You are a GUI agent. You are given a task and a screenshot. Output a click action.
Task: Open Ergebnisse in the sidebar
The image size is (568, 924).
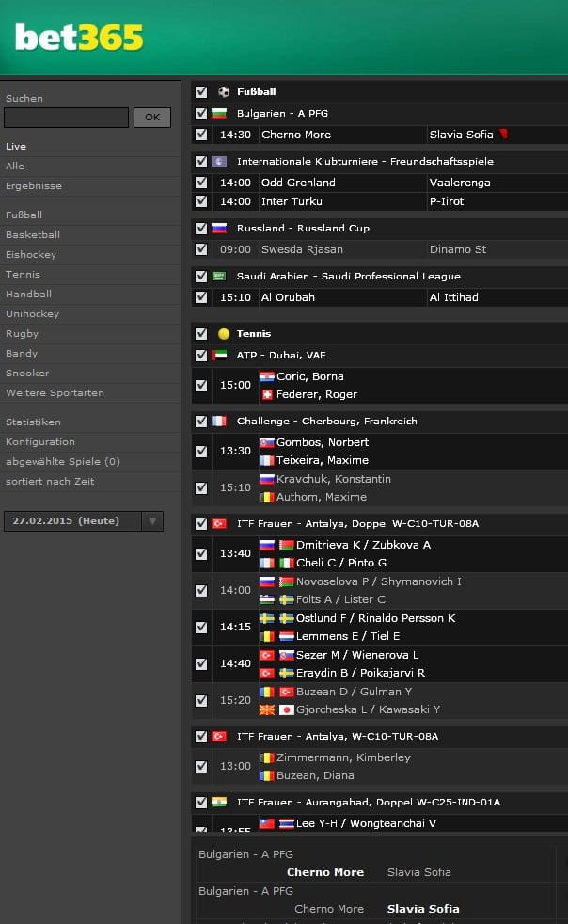[34, 185]
